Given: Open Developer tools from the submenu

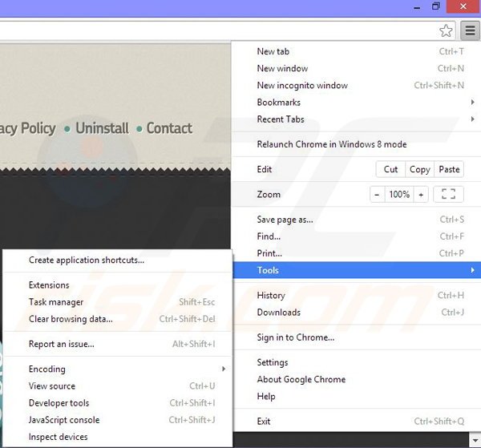Looking at the screenshot, I should [59, 403].
